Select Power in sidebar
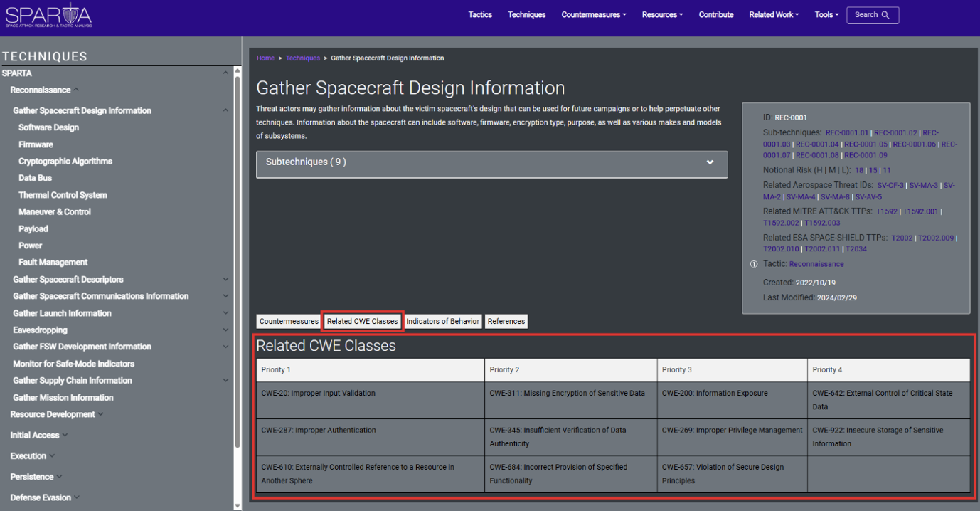The width and height of the screenshot is (980, 511). click(31, 246)
